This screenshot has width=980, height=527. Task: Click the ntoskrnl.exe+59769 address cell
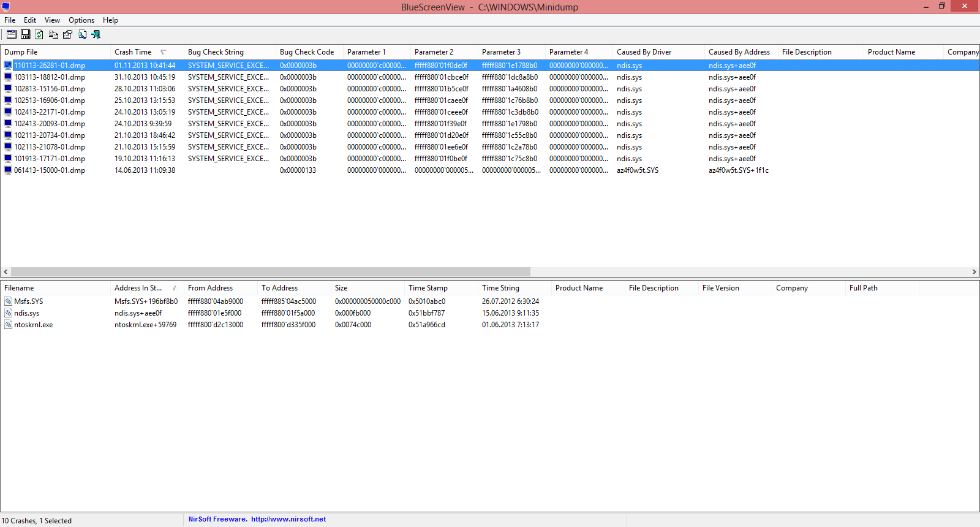[x=145, y=325]
